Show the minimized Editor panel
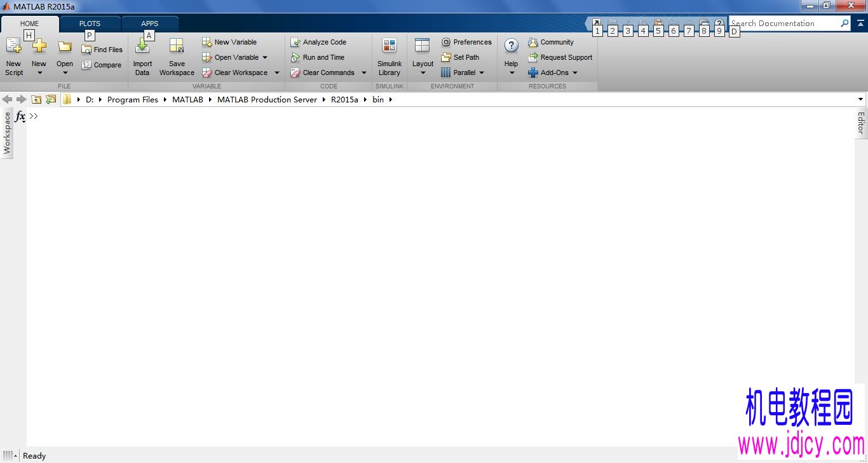Image resolution: width=868 pixels, height=463 pixels. [861, 123]
